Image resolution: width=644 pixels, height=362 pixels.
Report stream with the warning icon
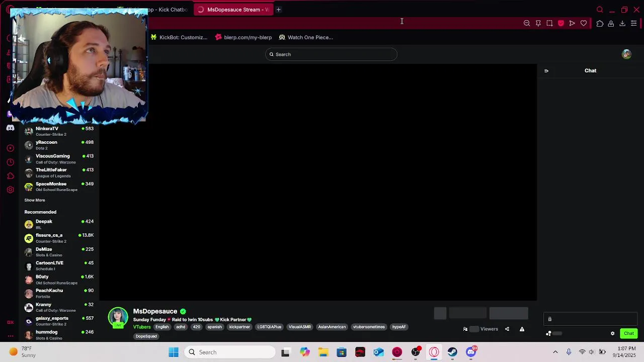coord(522,329)
